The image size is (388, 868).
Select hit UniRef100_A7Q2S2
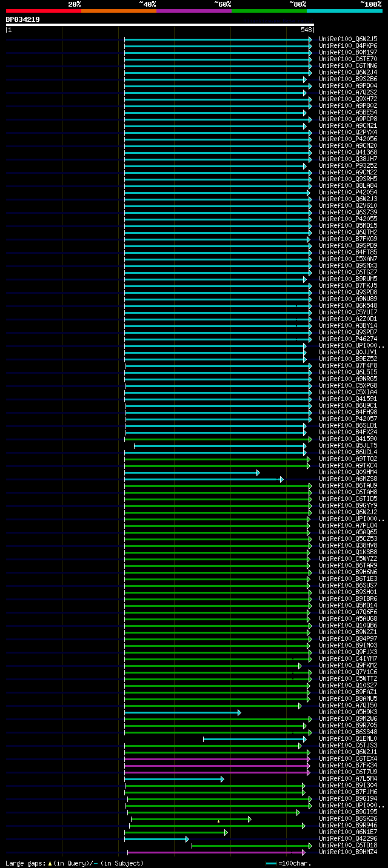pos(348,92)
